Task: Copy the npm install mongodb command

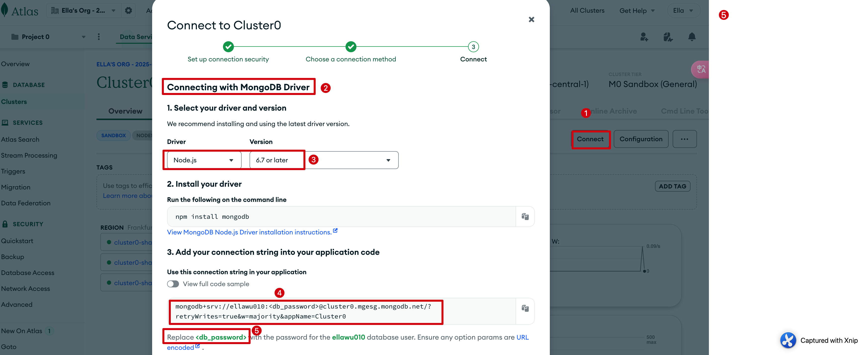Action: 525,217
